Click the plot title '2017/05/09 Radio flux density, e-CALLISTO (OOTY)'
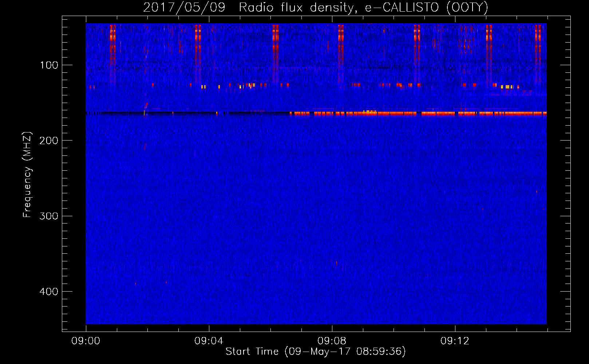 (316, 7)
